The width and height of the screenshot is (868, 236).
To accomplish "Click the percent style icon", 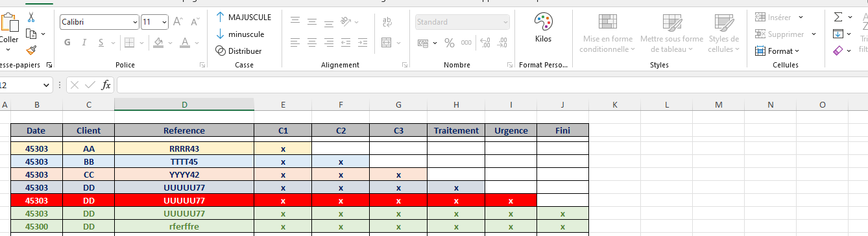I will tap(449, 43).
